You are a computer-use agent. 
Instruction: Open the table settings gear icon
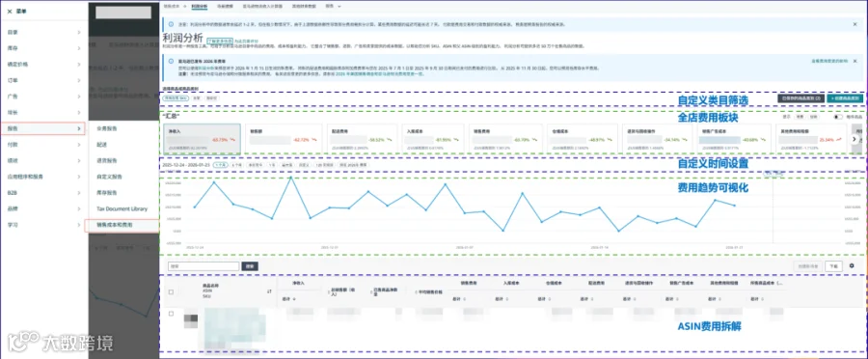(852, 266)
